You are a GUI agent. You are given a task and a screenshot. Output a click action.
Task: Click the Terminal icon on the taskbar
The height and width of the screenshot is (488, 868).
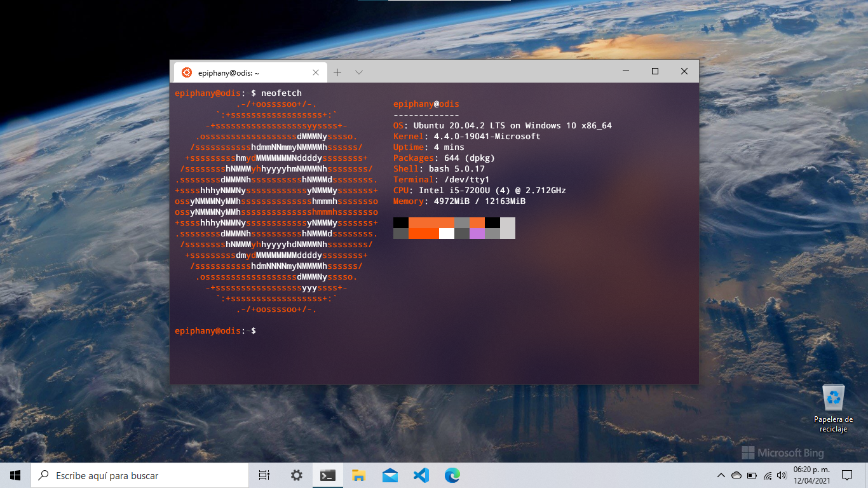pyautogui.click(x=328, y=475)
